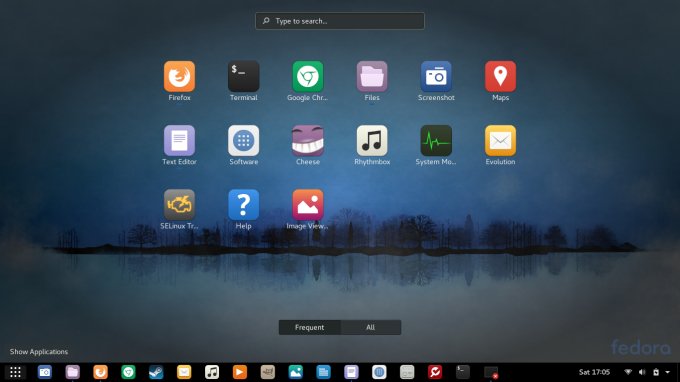680x382 pixels.
Task: Launch Firefox from the app grid
Action: (179, 77)
